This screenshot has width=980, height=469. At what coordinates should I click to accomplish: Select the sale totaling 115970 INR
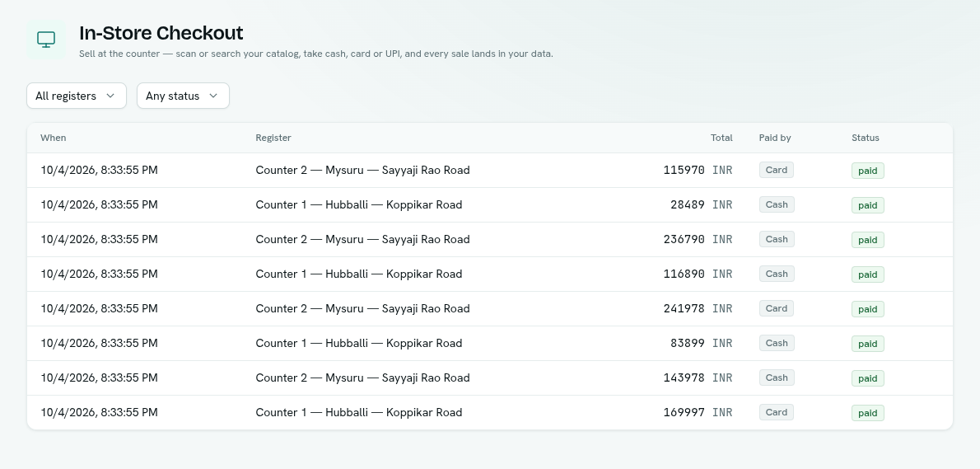[x=490, y=170]
